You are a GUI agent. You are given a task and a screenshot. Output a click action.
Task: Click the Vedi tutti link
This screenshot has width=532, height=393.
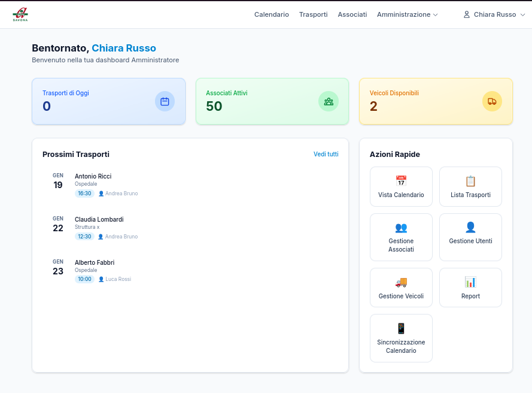coord(326,154)
